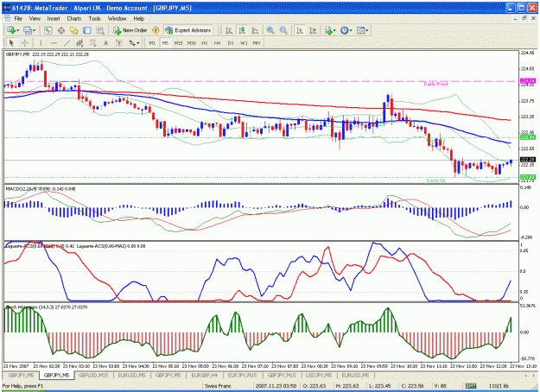The width and height of the screenshot is (540, 392).
Task: Toggle Chart Shift button
Action: point(313,30)
